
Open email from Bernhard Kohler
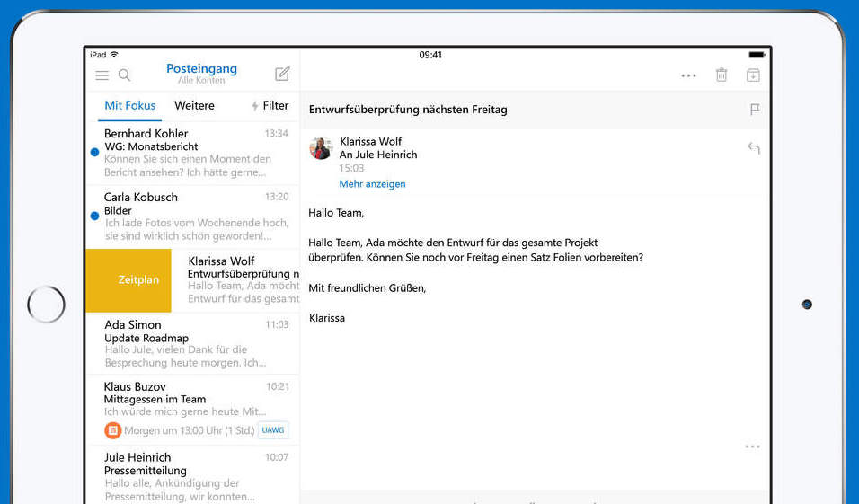click(193, 153)
